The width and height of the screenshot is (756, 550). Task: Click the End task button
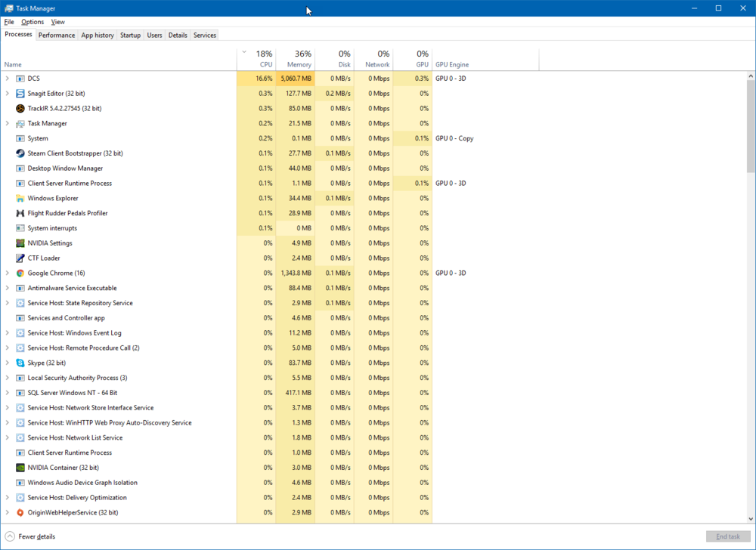click(x=727, y=536)
